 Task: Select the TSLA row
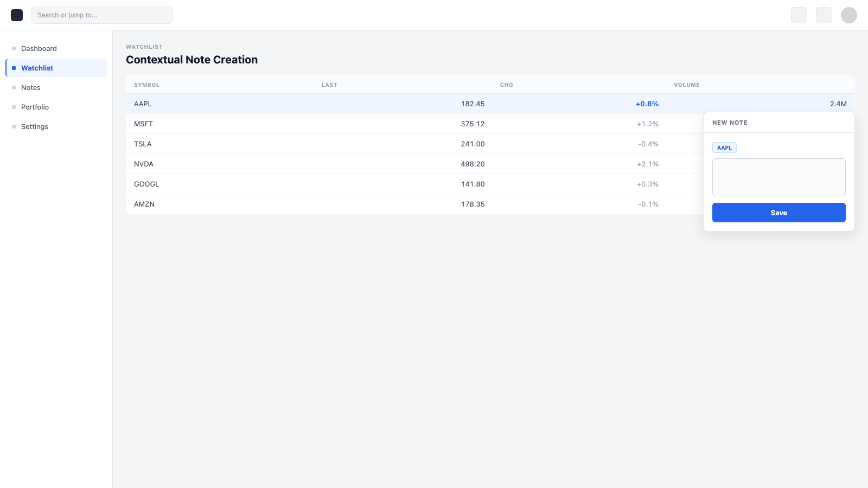point(414,144)
